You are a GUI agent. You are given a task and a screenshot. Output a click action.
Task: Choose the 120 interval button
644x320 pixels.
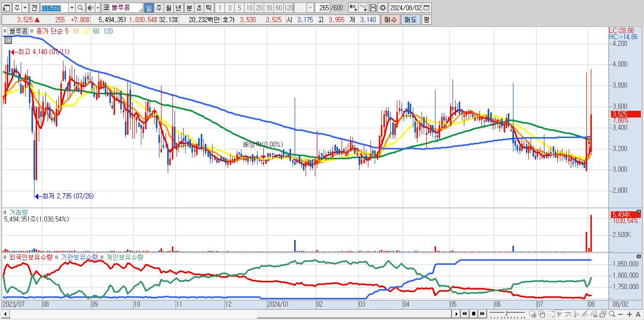[288, 8]
